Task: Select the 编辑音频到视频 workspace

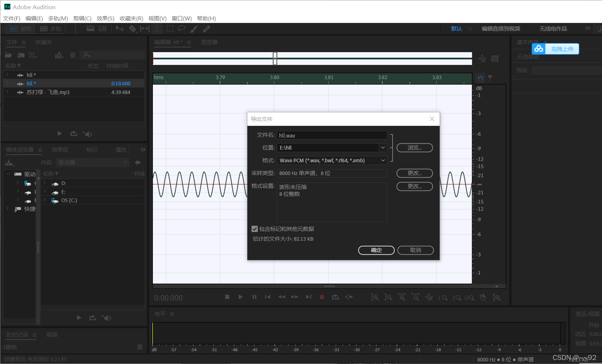Action: [x=501, y=29]
